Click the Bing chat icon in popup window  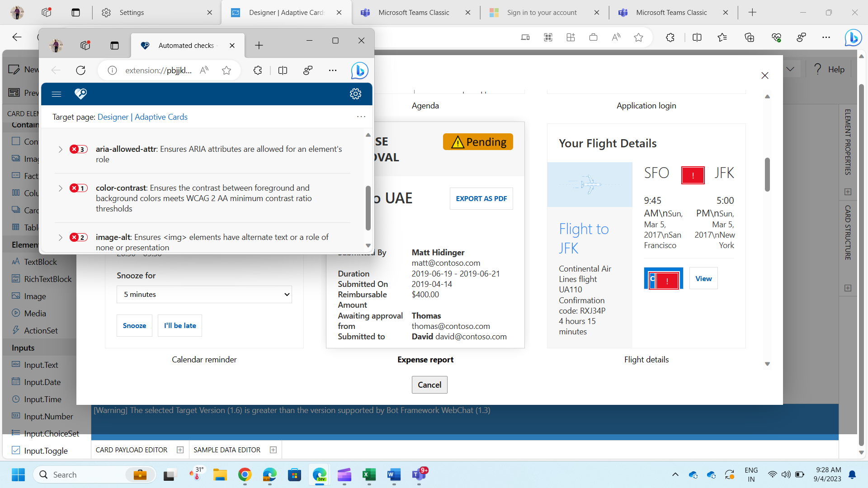tap(359, 70)
